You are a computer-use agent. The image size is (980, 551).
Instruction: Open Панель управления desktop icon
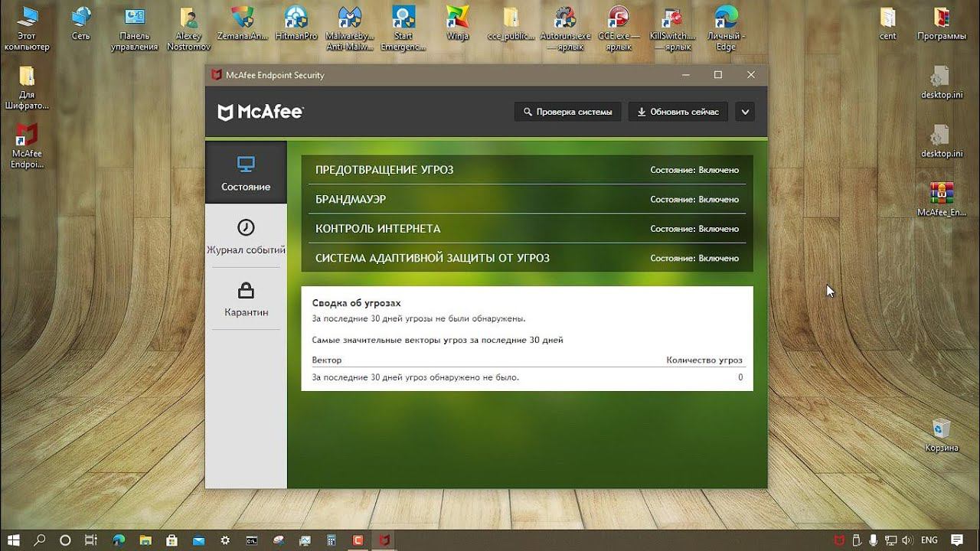pos(135,29)
